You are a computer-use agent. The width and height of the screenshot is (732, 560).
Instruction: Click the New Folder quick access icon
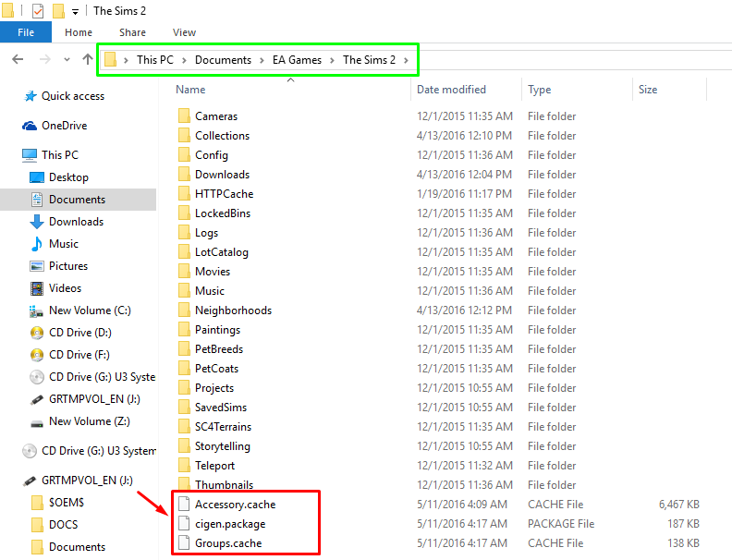point(58,11)
